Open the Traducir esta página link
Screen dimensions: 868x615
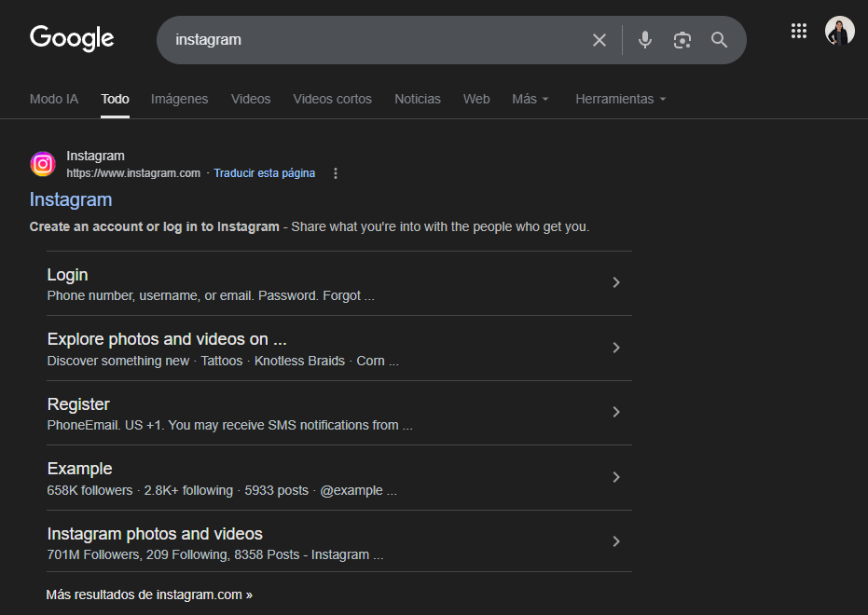[x=264, y=173]
